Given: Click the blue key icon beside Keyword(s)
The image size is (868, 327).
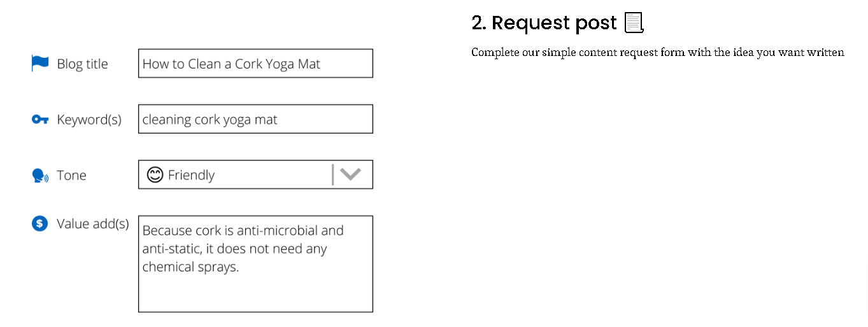Looking at the screenshot, I should pos(40,119).
